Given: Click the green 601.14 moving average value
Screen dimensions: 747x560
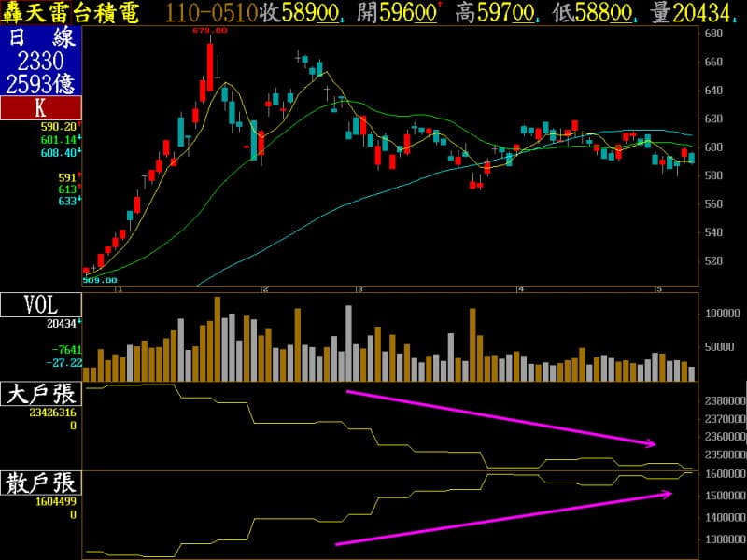Looking at the screenshot, I should (x=58, y=138).
